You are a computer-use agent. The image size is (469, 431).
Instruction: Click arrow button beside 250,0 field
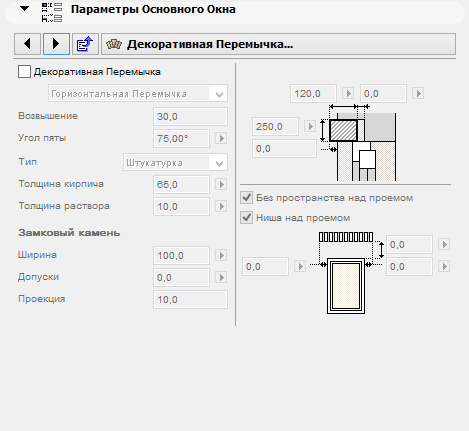(x=310, y=126)
